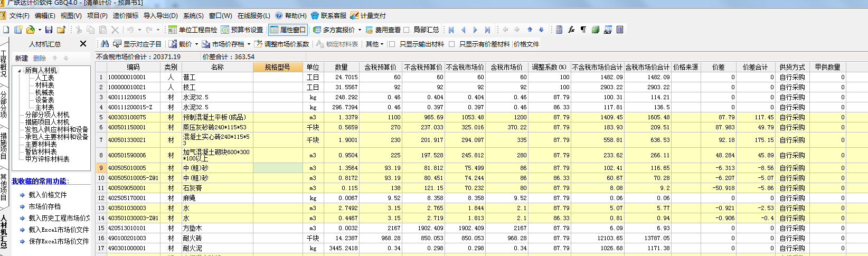Viewport: 868px width, 256px height.
Task: Tick the 只显示有价差材料 checkbox
Action: [x=452, y=44]
